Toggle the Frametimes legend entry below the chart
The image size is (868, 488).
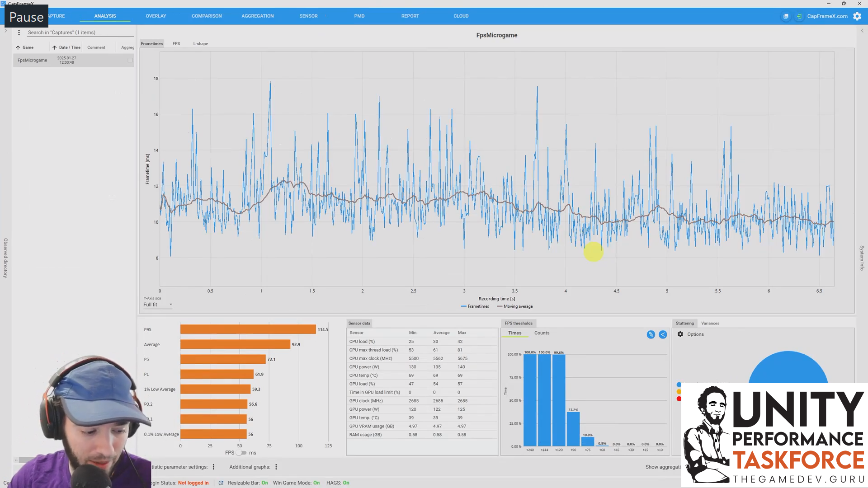475,306
